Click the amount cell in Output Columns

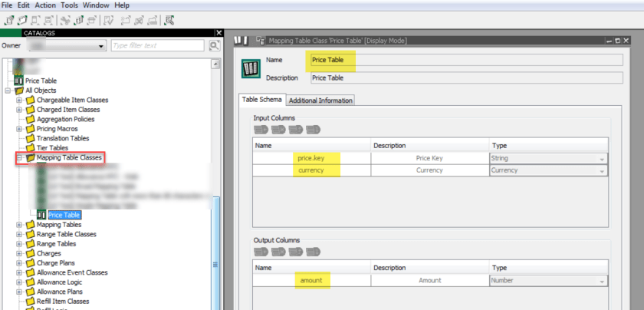pos(312,280)
